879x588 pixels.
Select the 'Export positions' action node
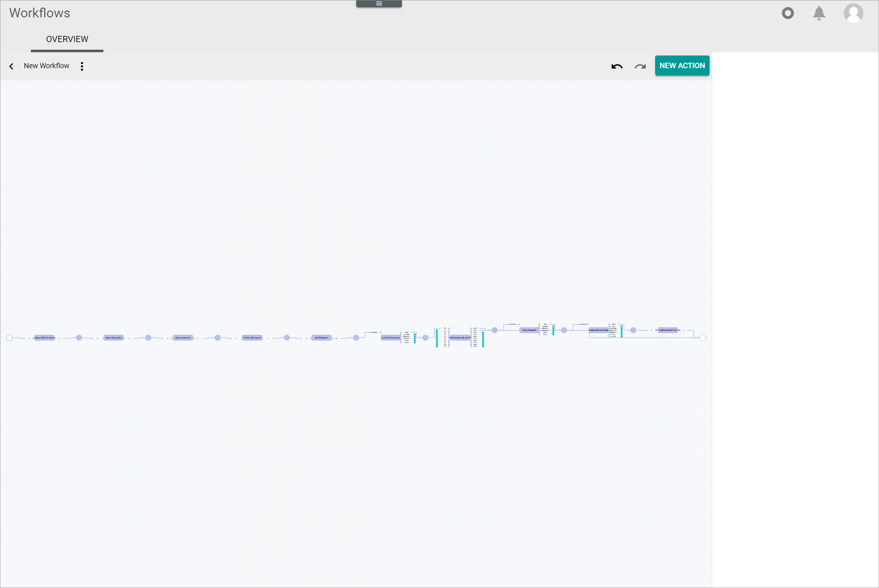point(183,338)
